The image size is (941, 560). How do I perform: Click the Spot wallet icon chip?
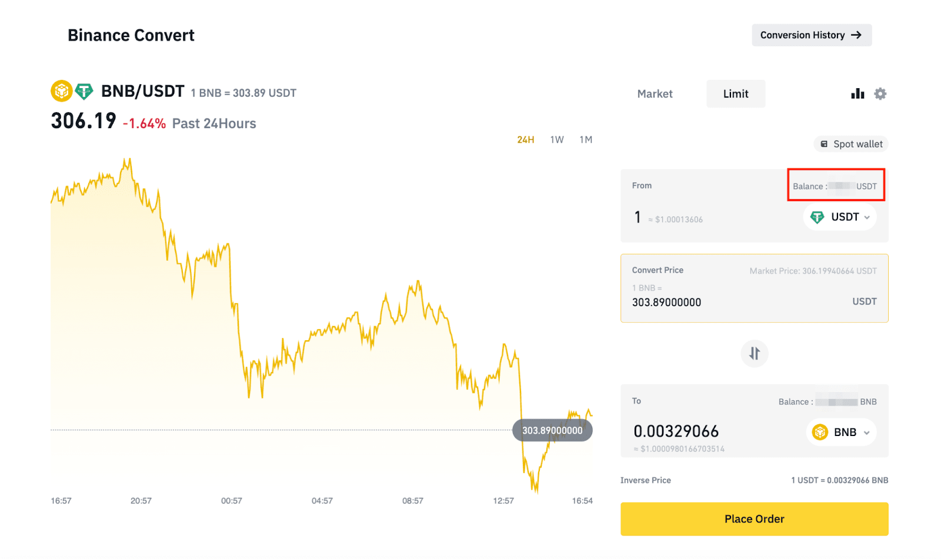(851, 144)
